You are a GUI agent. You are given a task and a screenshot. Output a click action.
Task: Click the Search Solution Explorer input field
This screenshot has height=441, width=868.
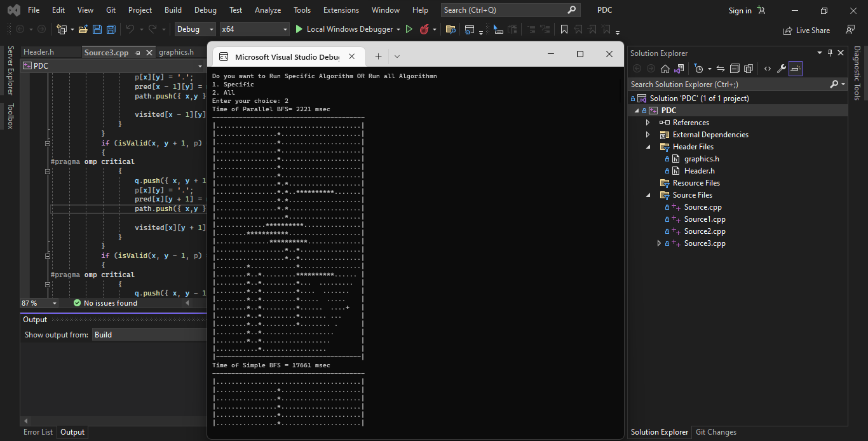[728, 84]
